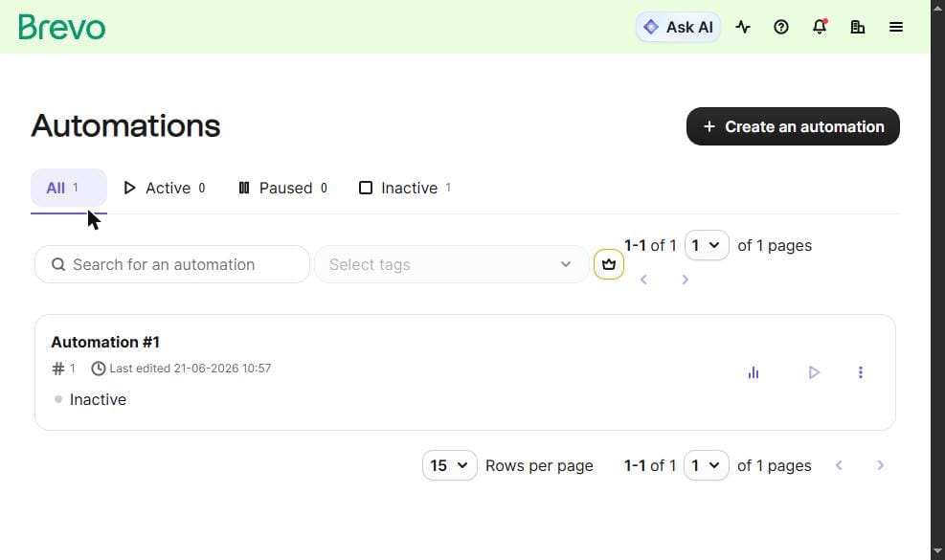Go to previous page using bottom arrow

click(839, 465)
